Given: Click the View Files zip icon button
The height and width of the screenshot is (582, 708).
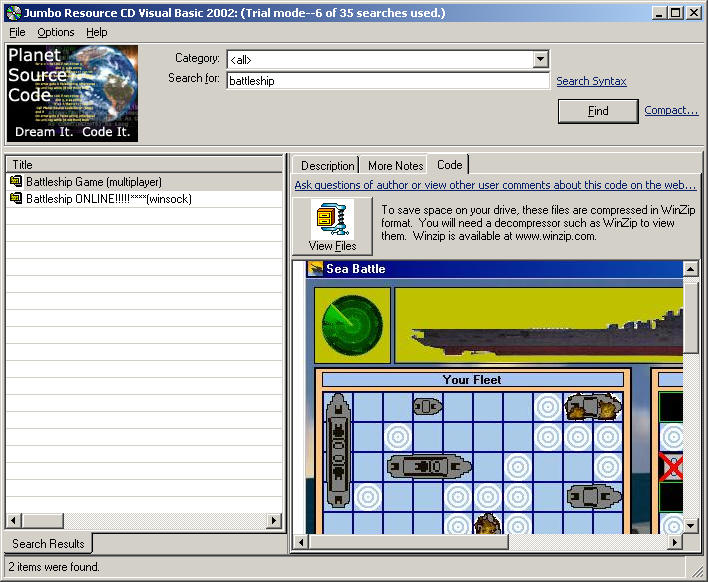Looking at the screenshot, I should coord(333,226).
